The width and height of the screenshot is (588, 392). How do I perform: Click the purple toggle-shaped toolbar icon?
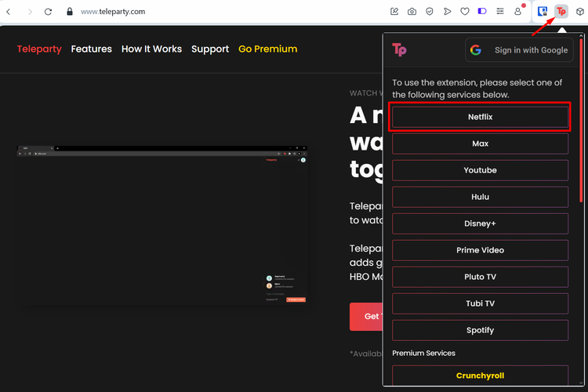(482, 11)
